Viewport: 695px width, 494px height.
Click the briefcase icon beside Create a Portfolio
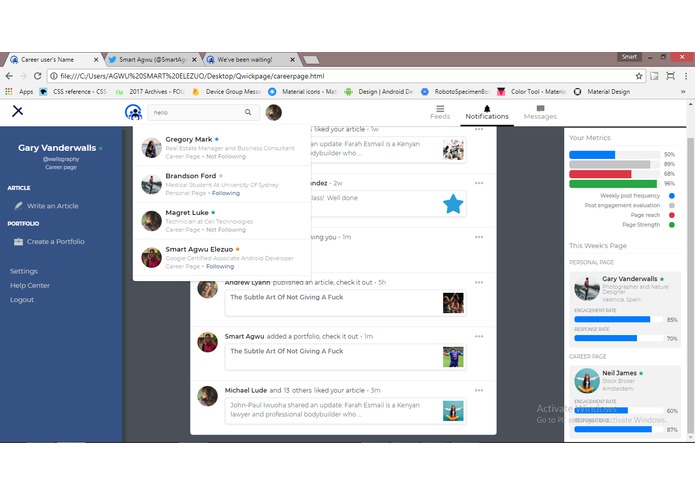point(18,241)
